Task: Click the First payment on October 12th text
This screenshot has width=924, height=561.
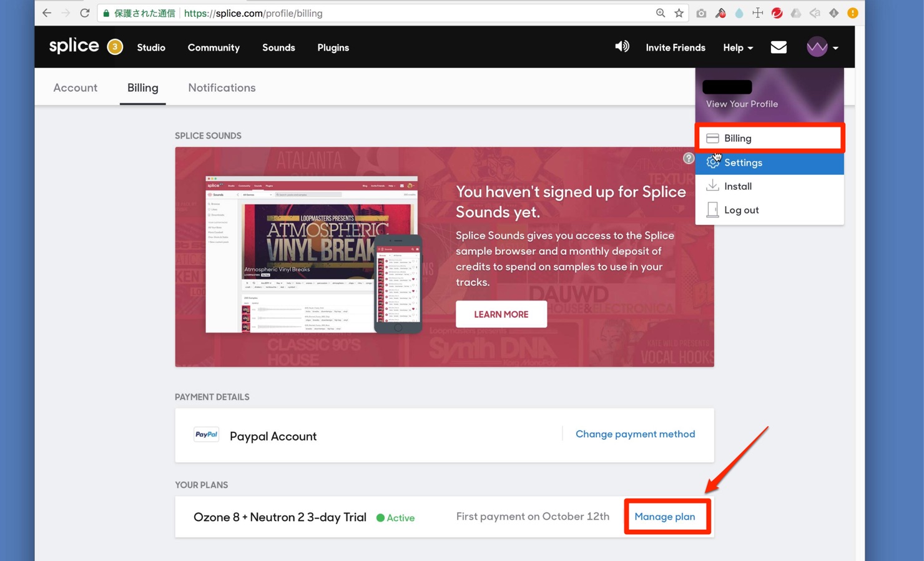Action: click(x=533, y=517)
